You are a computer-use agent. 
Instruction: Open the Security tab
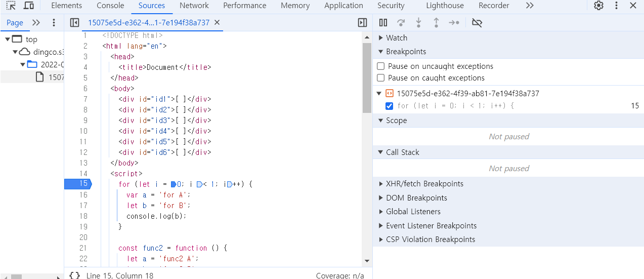click(x=391, y=6)
